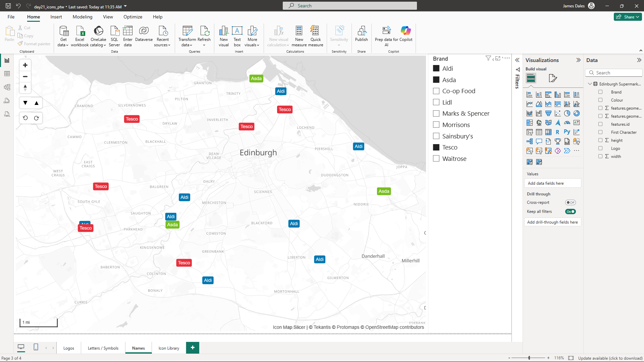Screen dimensions: 644x362
Task: Toggle Cross-report drill through switch
Action: (570, 202)
